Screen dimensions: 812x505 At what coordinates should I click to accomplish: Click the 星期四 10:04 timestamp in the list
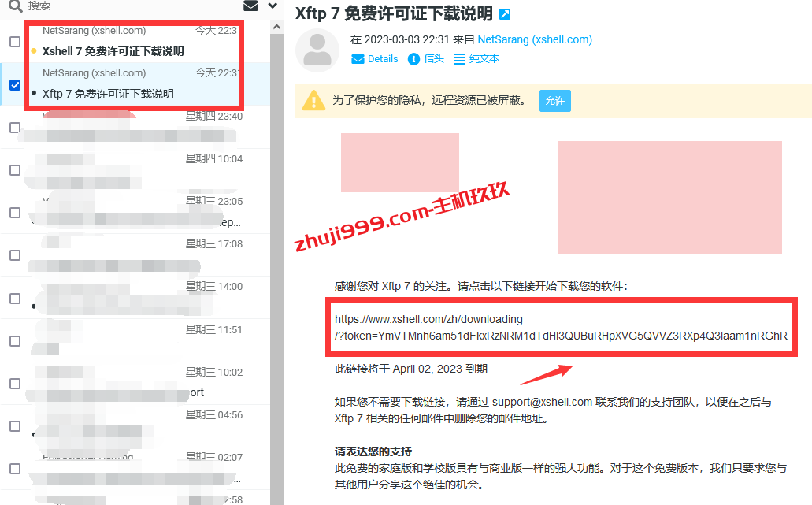tap(214, 158)
